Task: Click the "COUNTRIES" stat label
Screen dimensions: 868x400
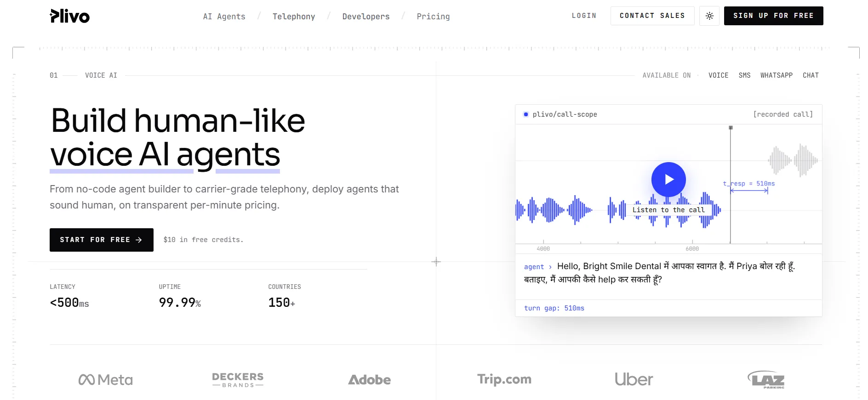Action: 285,287
